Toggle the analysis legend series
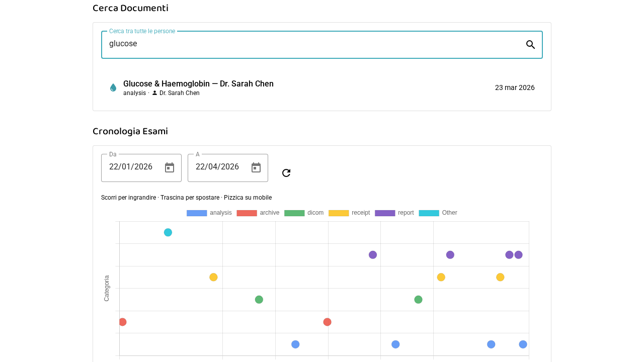 tap(209, 213)
